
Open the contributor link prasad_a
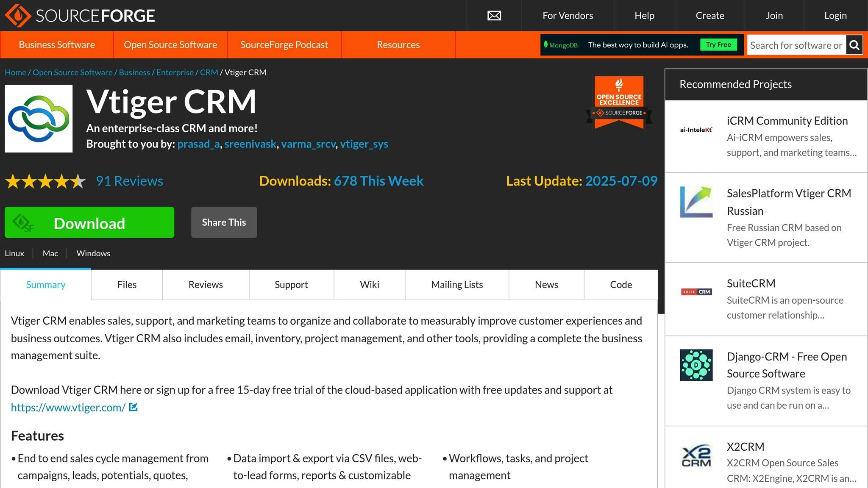click(198, 144)
